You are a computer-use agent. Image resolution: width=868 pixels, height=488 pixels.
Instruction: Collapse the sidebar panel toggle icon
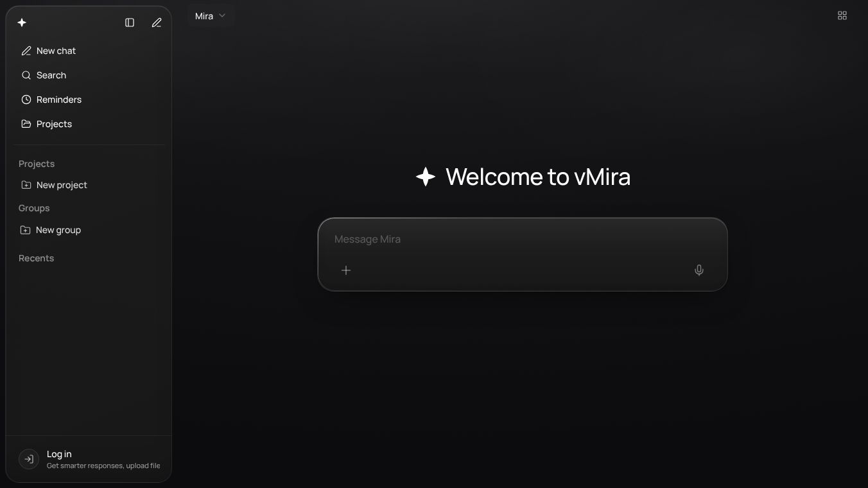pyautogui.click(x=130, y=22)
